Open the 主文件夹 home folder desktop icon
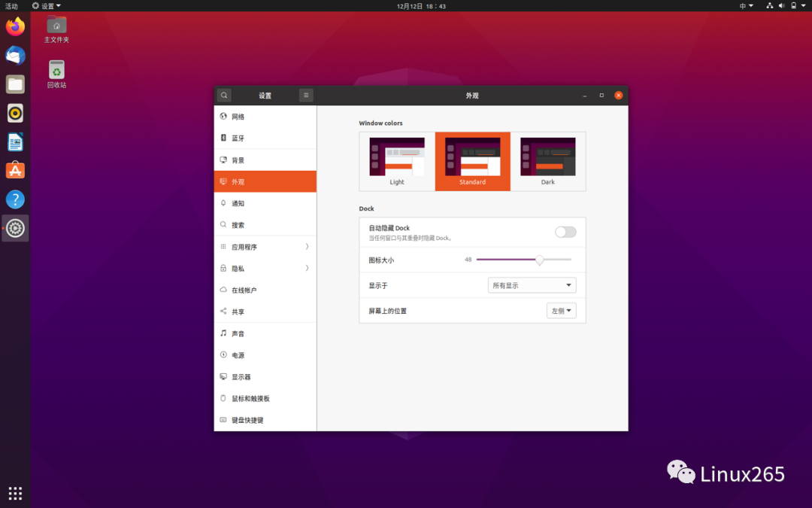The width and height of the screenshot is (812, 508). tap(56, 29)
